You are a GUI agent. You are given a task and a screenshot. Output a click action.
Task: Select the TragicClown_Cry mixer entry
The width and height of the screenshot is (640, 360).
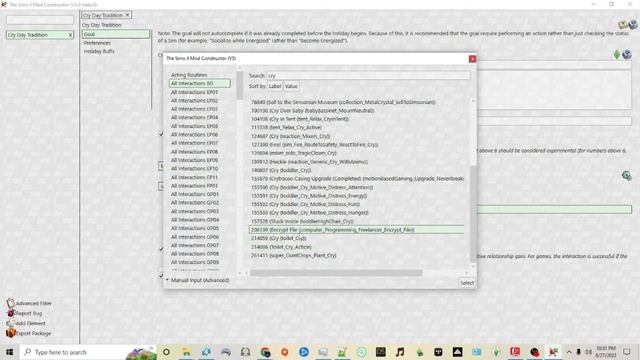293,153
